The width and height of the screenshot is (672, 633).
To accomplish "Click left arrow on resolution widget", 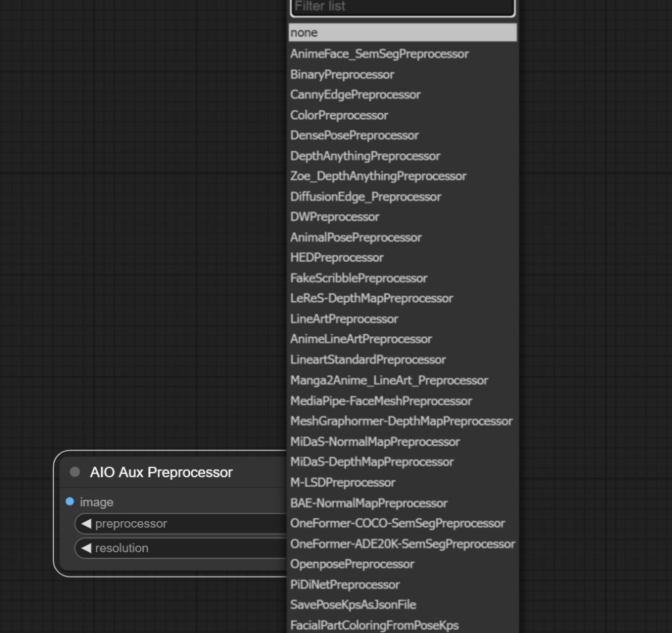I will click(x=86, y=548).
